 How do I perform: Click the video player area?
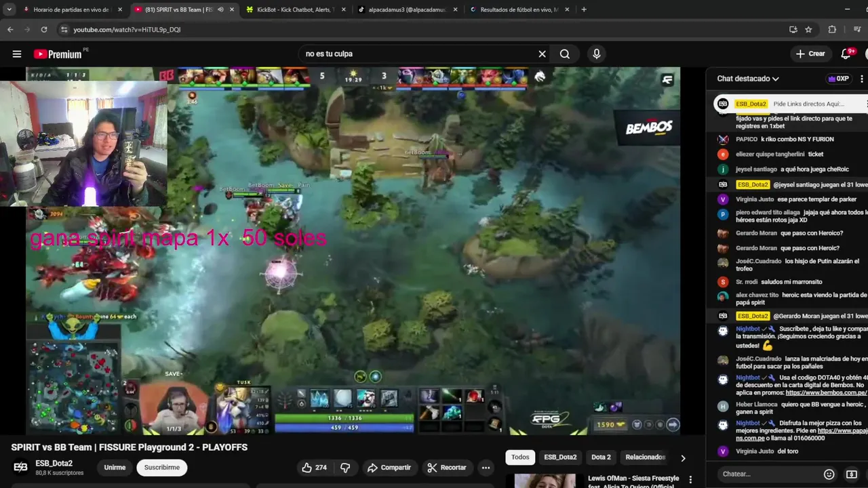353,251
